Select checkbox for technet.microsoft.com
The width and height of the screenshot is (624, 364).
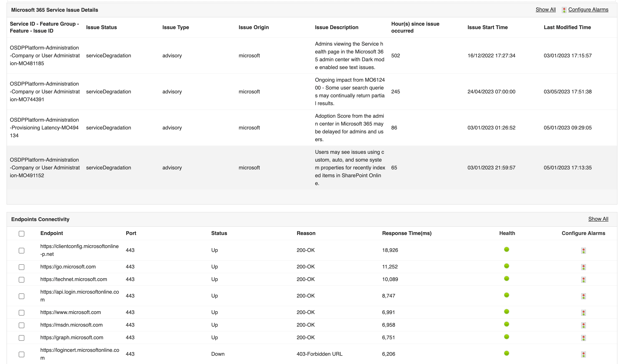tap(22, 280)
